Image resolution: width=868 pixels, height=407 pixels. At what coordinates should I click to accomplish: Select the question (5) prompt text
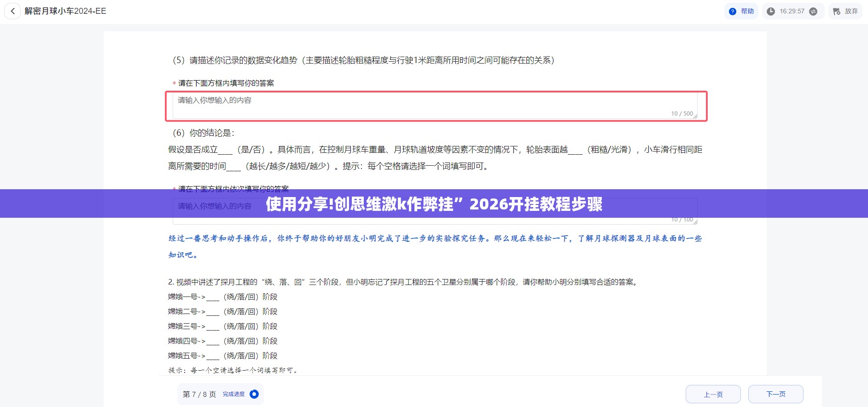pyautogui.click(x=364, y=60)
